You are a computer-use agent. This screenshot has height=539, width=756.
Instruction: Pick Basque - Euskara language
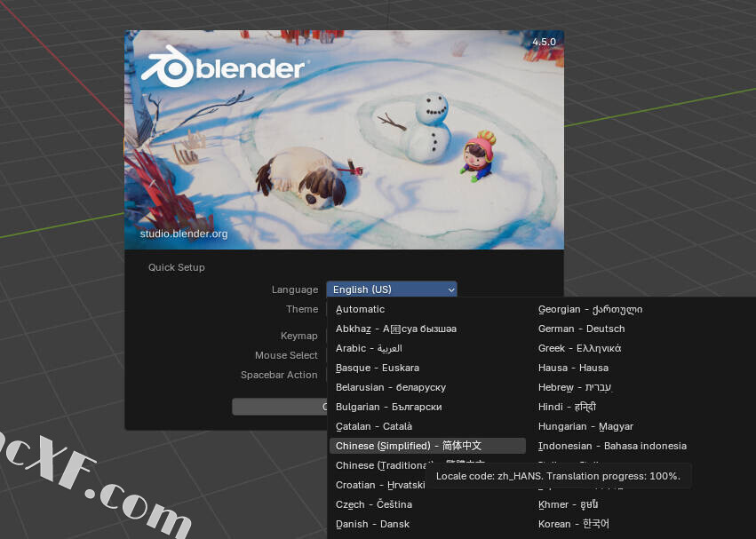[427, 368]
